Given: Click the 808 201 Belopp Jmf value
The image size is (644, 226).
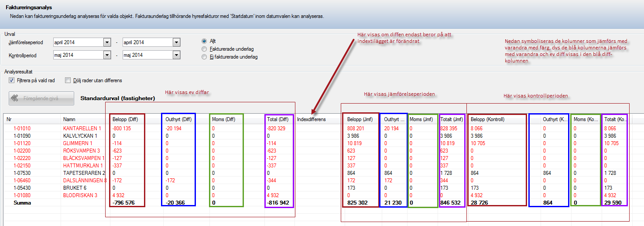Looking at the screenshot, I should [x=356, y=129].
